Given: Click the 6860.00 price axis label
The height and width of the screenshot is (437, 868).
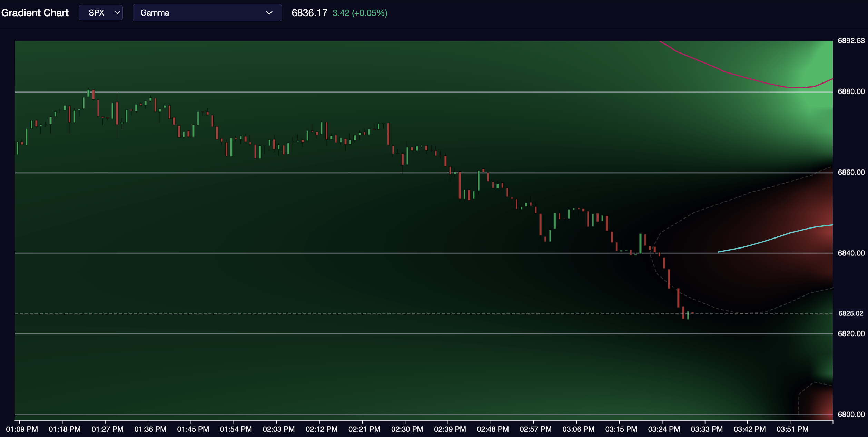Looking at the screenshot, I should coord(851,172).
